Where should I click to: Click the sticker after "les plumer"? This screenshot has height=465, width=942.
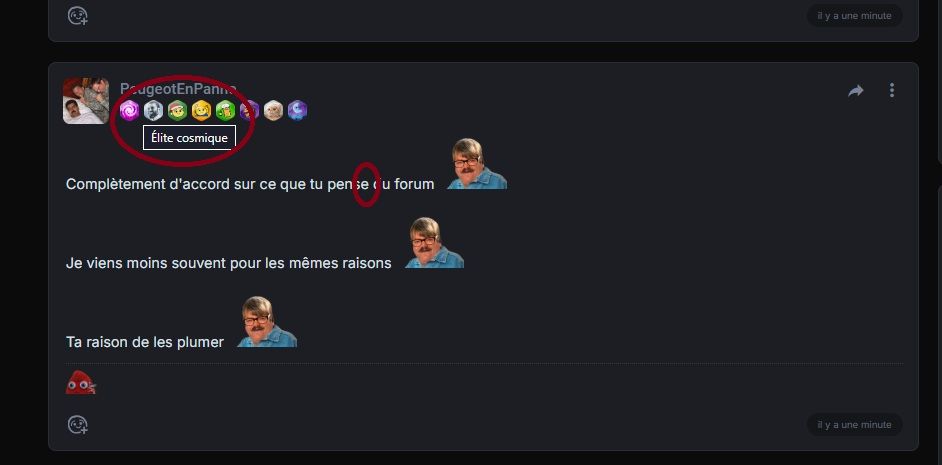267,321
